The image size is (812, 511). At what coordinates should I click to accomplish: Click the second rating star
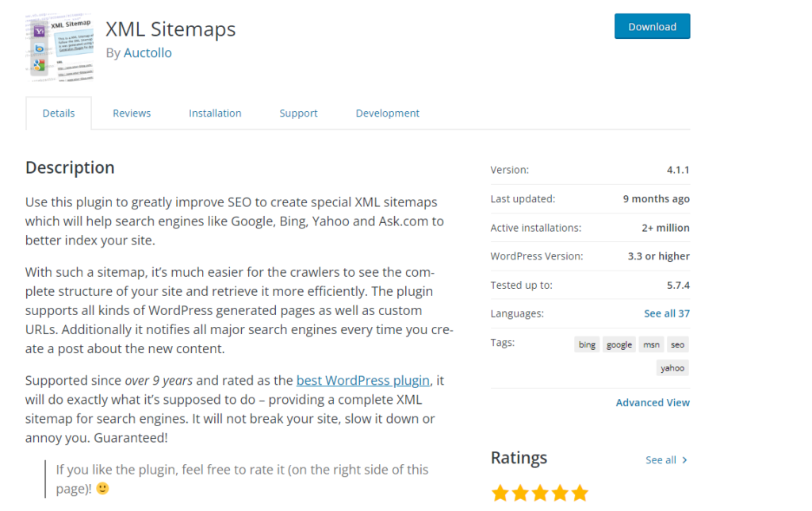point(520,493)
